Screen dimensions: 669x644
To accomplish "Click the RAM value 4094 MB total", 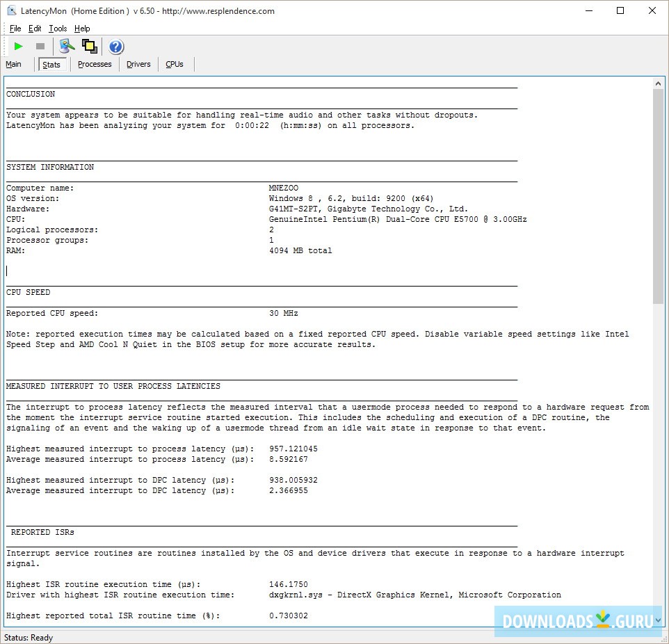I will [300, 250].
